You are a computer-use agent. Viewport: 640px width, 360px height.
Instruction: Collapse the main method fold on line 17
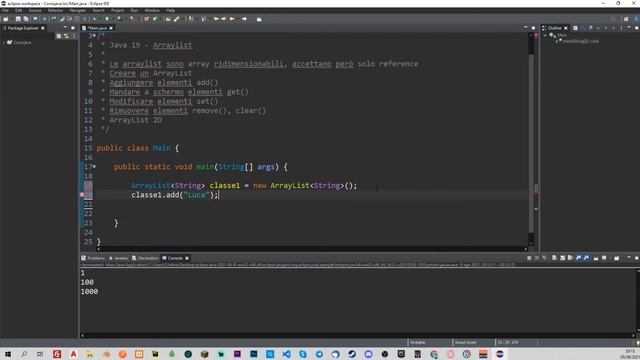94,167
